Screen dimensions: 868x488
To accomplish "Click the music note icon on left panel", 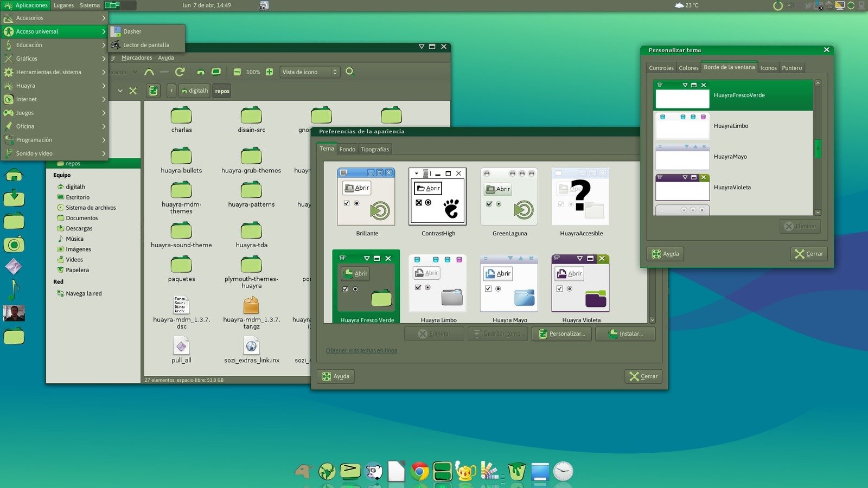I will (x=14, y=290).
